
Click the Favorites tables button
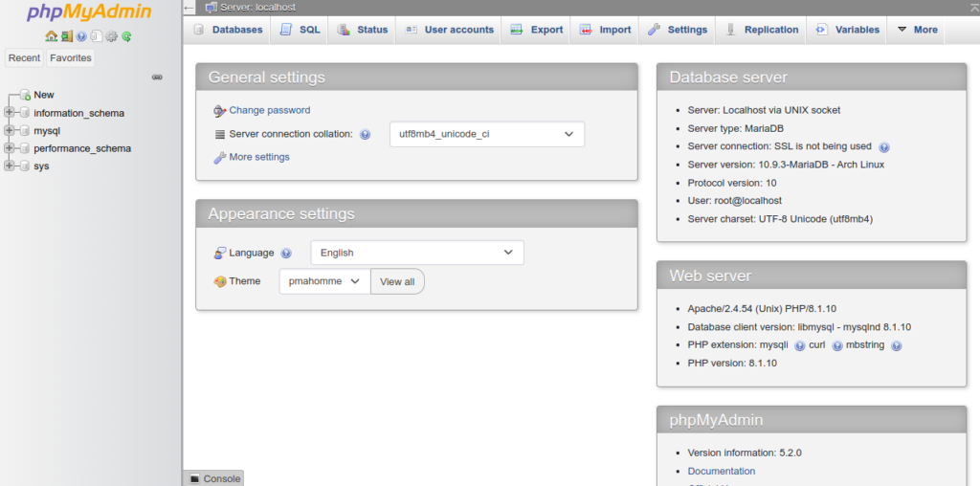(71, 58)
